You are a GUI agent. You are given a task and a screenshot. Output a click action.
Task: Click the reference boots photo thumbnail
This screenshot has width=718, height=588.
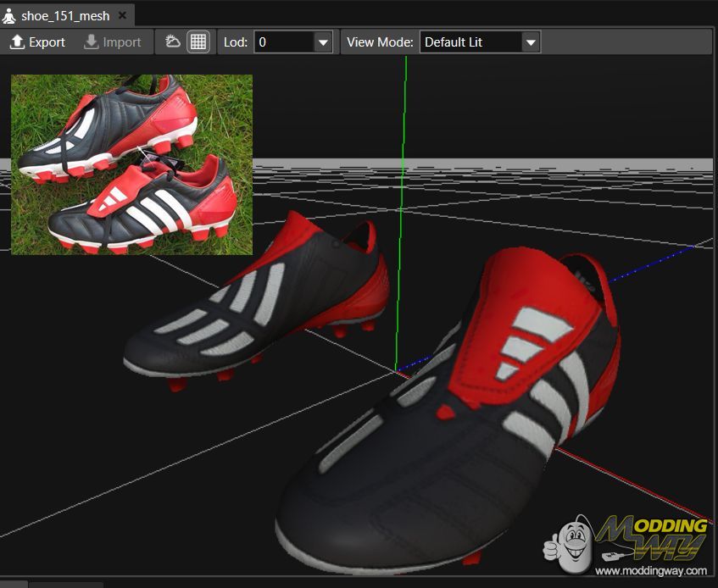click(131, 164)
